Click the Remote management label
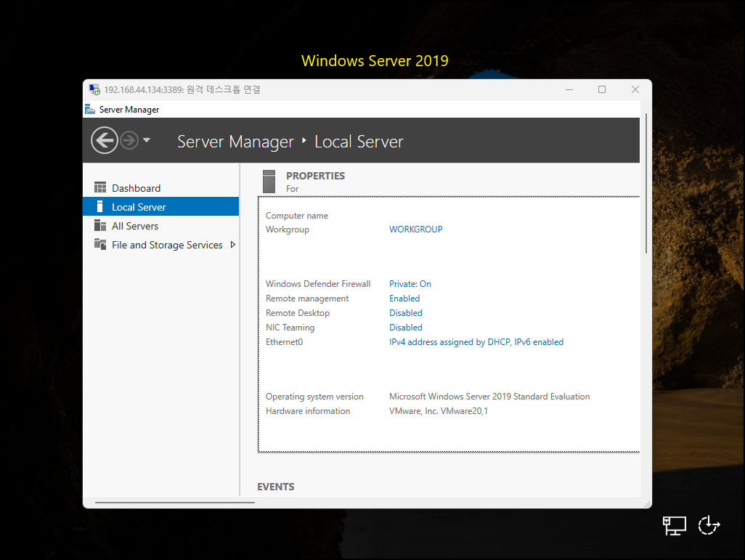The image size is (745, 560). point(307,299)
